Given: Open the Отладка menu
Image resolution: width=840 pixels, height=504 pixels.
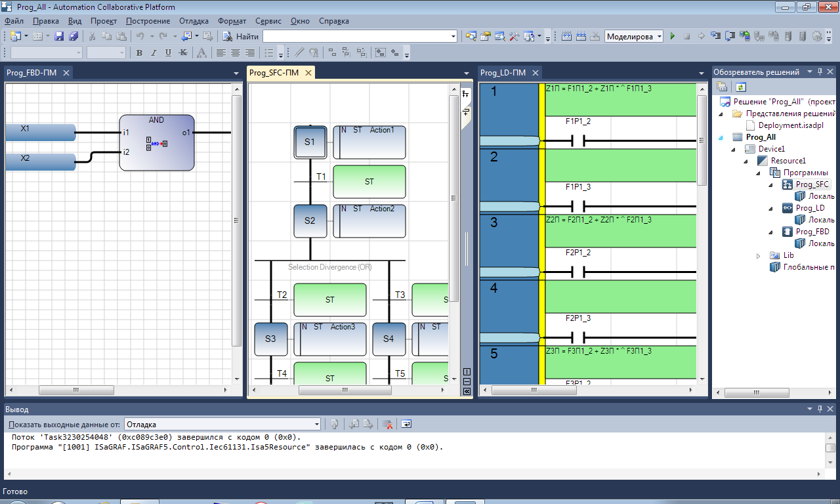Looking at the screenshot, I should [x=194, y=21].
